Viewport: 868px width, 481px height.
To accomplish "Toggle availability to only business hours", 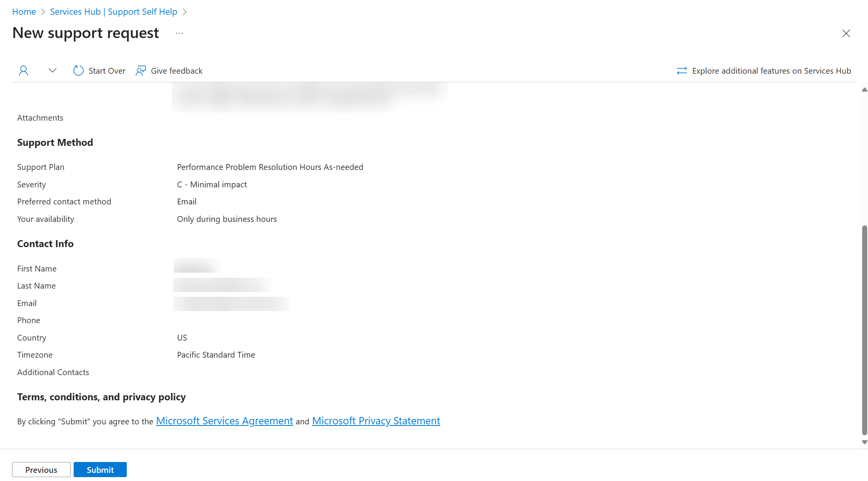I will point(227,218).
